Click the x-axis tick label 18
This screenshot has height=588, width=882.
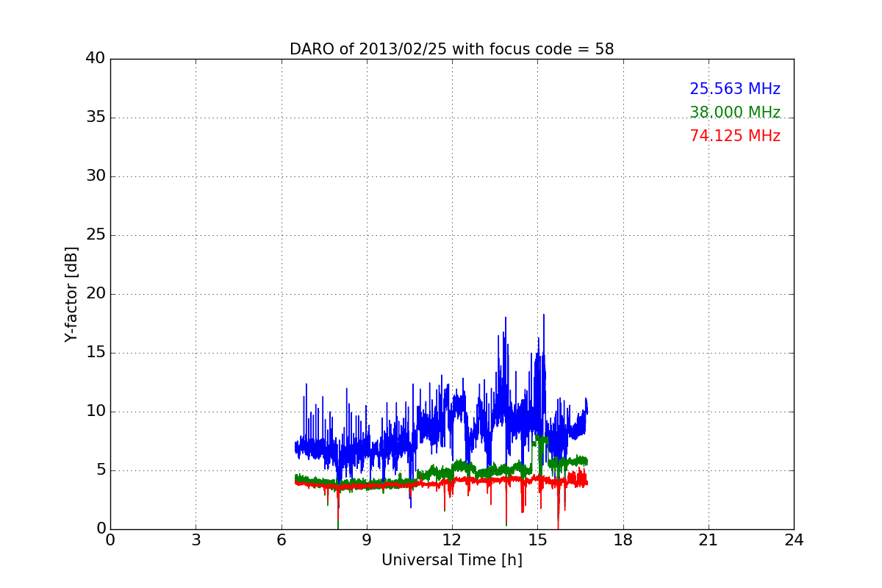pos(623,539)
